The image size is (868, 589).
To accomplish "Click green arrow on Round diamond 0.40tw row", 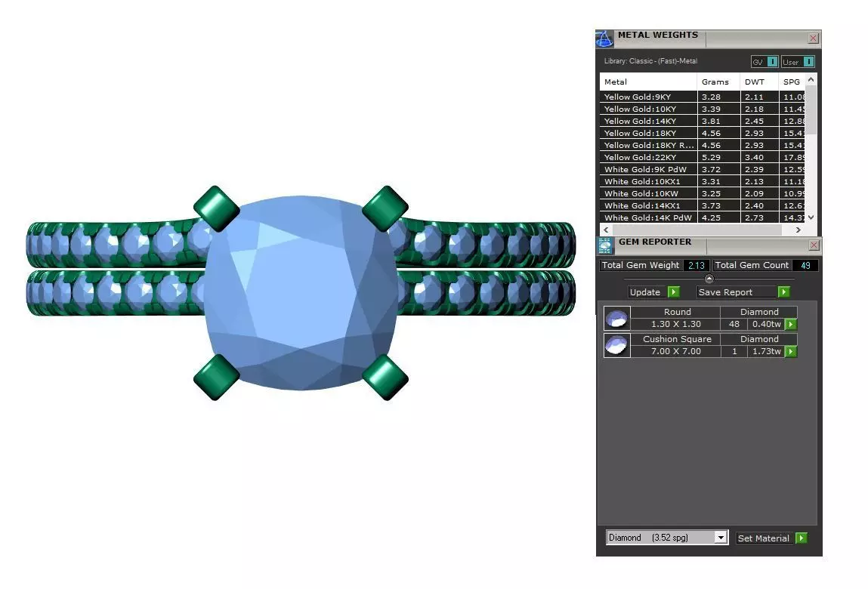I will [791, 325].
